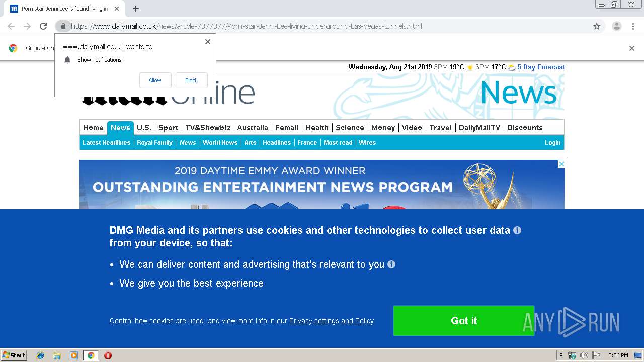This screenshot has width=644, height=362.
Task: Open World News in the sub-navigation
Action: click(x=220, y=143)
